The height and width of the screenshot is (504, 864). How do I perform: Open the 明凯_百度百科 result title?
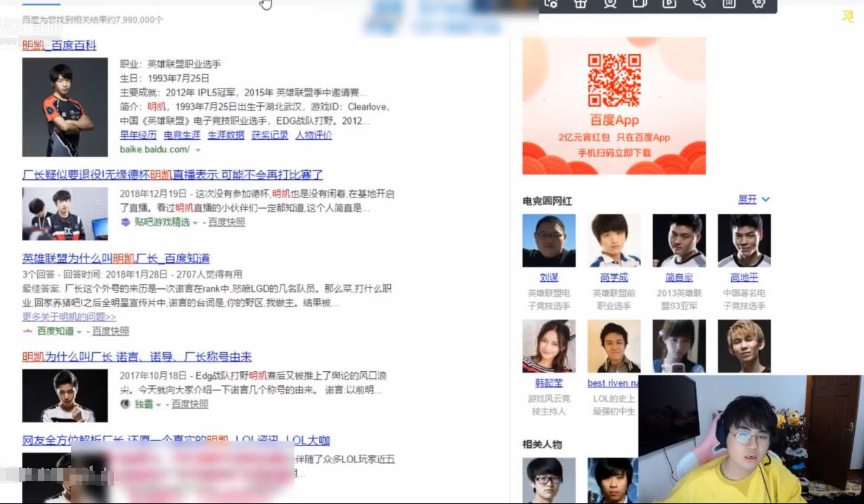point(59,46)
